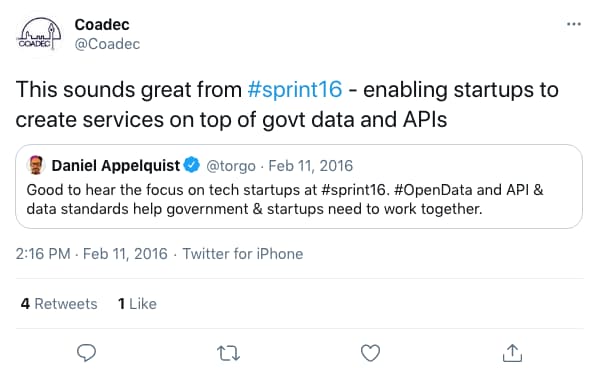
Task: Click the Twitter for iPhone source label
Action: click(243, 254)
